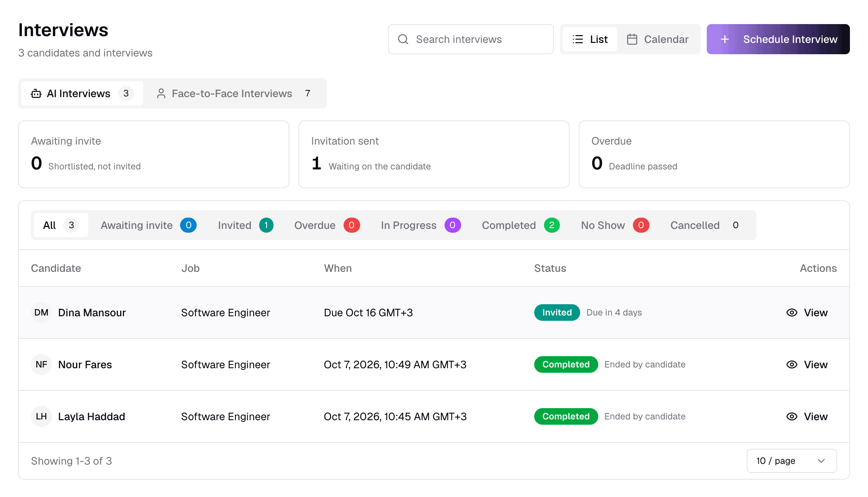Screen dimensions: 868x497
Task: View Dina Mansour's interview
Action: pos(807,313)
